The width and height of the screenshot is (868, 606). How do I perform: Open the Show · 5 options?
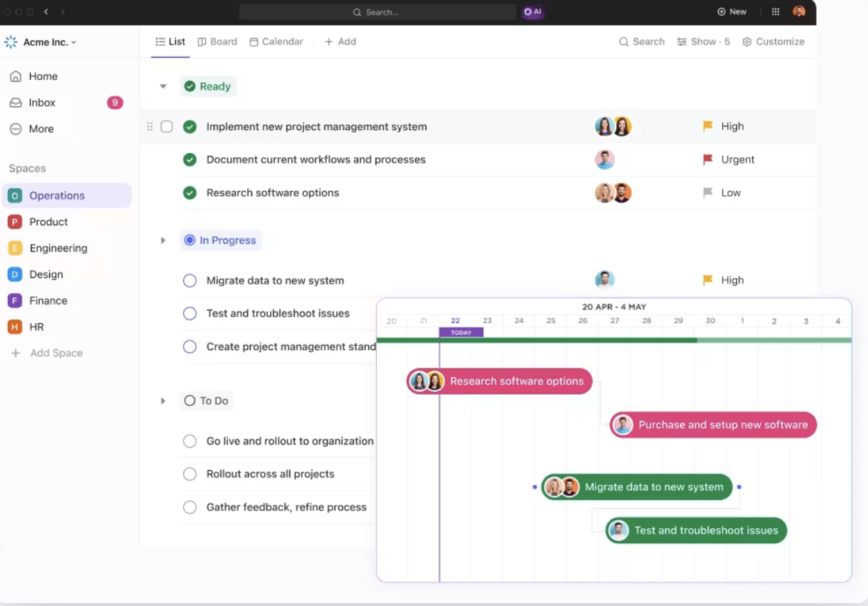tap(704, 41)
